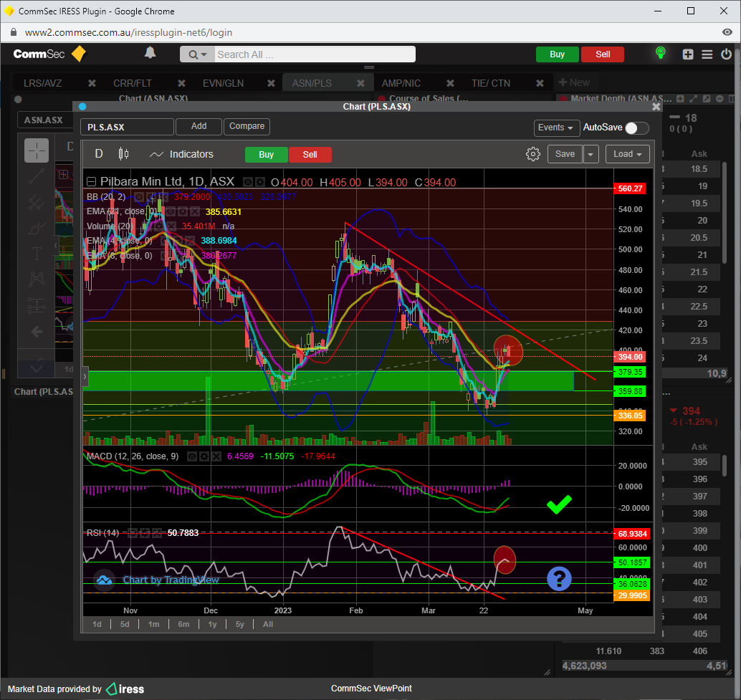Select the 6m time range
This screenshot has width=741, height=700.
[x=183, y=624]
